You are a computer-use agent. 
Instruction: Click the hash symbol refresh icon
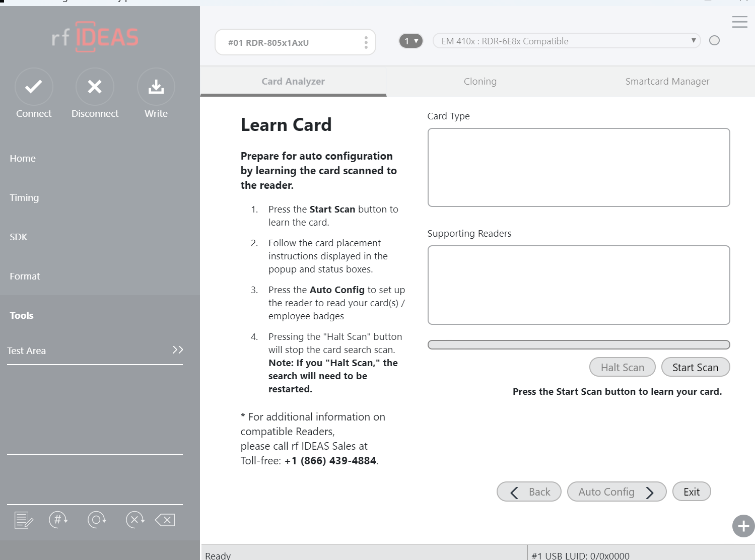point(58,520)
